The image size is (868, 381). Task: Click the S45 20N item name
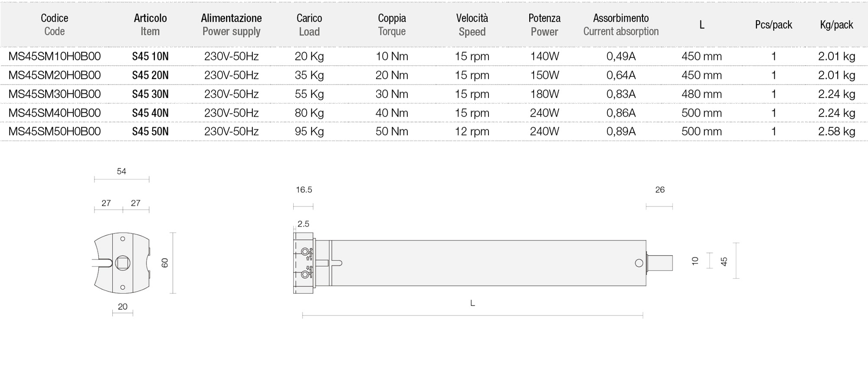pos(150,76)
